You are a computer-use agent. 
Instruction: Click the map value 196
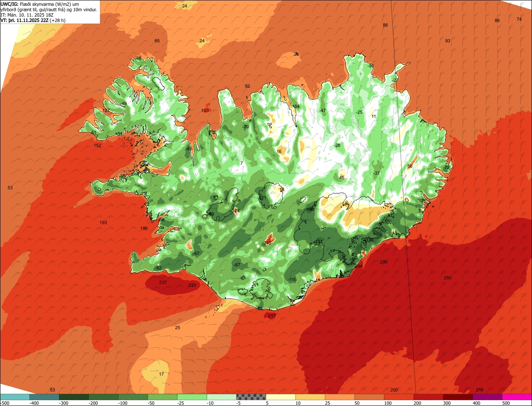(x=144, y=228)
